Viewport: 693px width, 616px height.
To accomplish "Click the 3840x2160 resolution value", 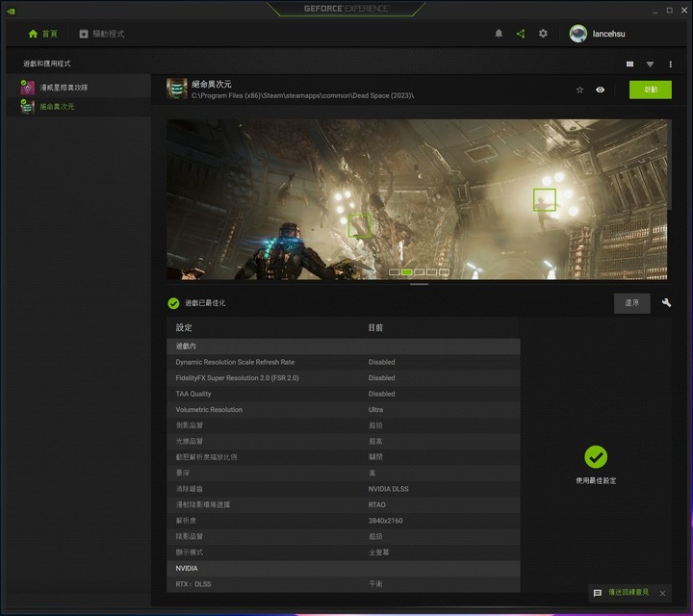I will click(385, 521).
